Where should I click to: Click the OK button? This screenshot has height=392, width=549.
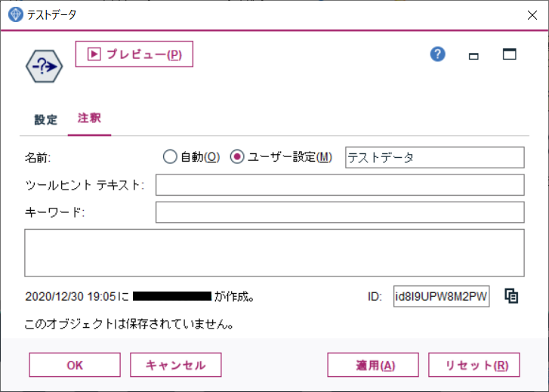75,365
